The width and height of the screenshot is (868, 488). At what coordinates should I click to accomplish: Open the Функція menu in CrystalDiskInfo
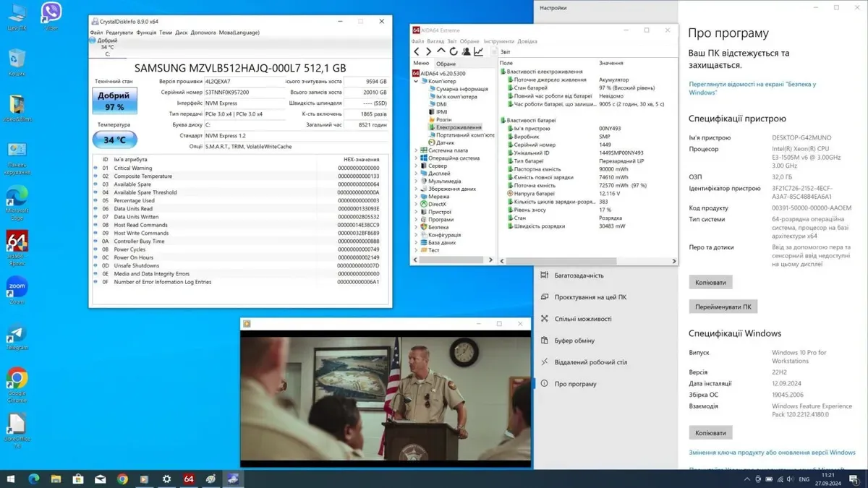point(146,33)
